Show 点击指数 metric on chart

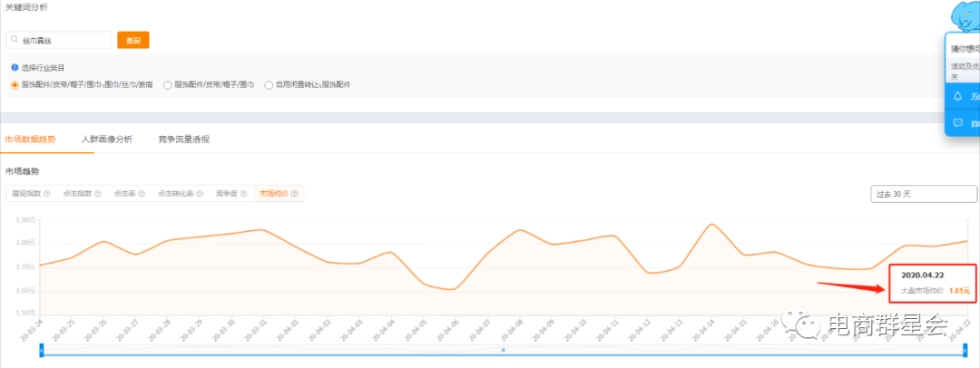(x=77, y=194)
